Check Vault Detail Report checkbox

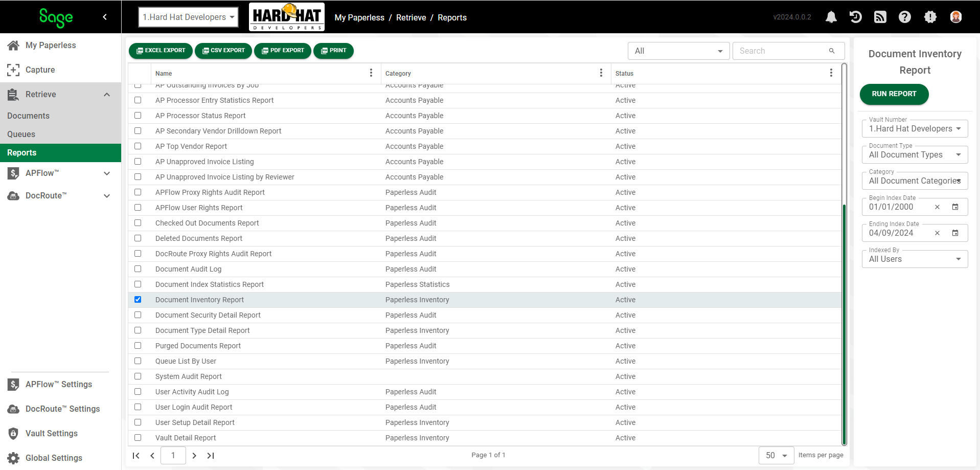point(138,438)
